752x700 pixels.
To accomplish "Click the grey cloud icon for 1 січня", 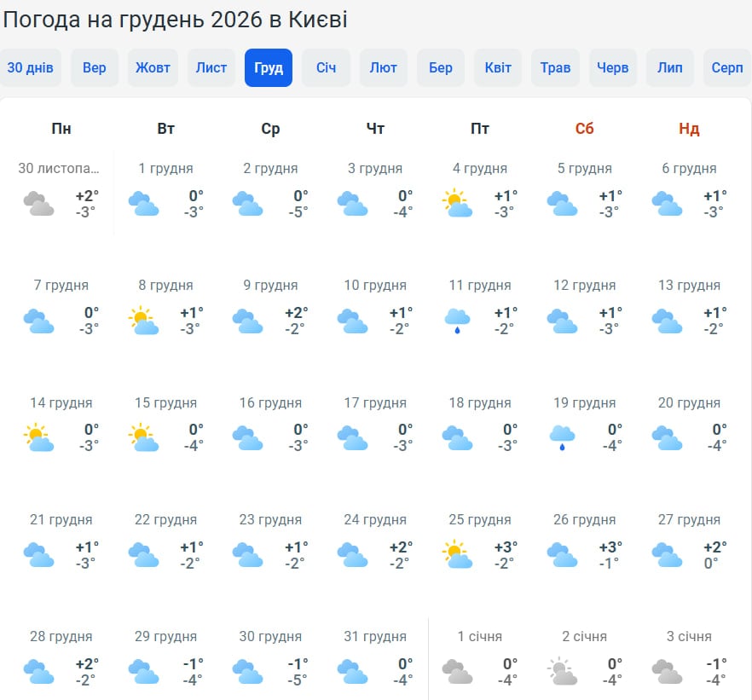I will [x=457, y=671].
